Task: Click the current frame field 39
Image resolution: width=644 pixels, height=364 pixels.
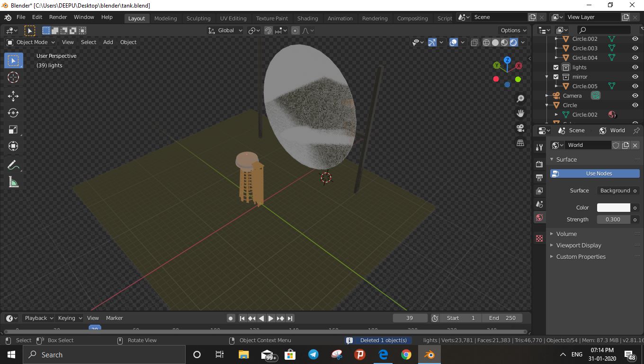Action: point(410,318)
